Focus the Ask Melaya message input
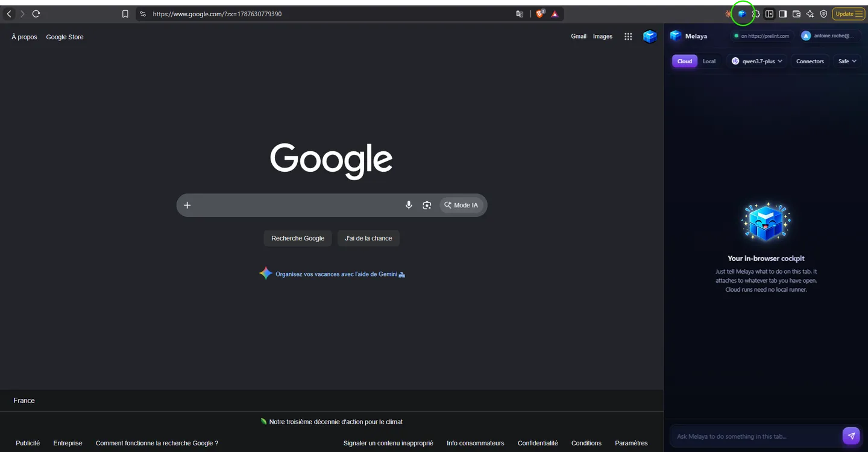868x452 pixels. 755,436
